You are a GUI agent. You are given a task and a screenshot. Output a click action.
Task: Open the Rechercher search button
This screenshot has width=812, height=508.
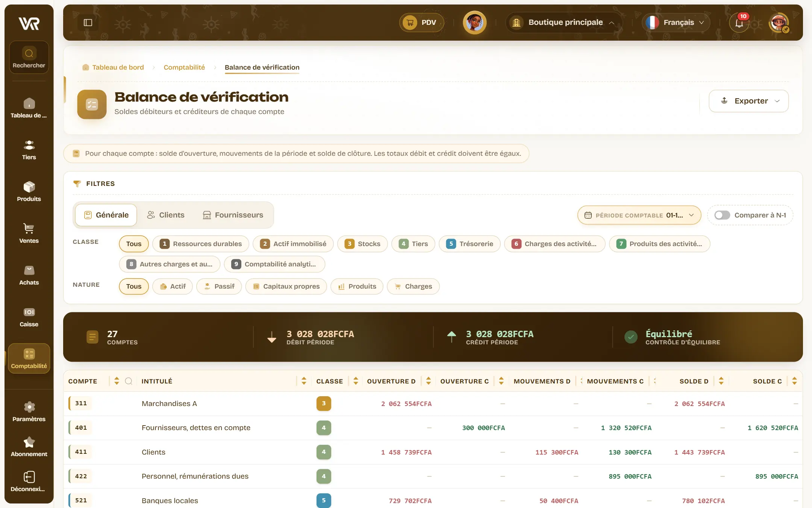tap(29, 58)
